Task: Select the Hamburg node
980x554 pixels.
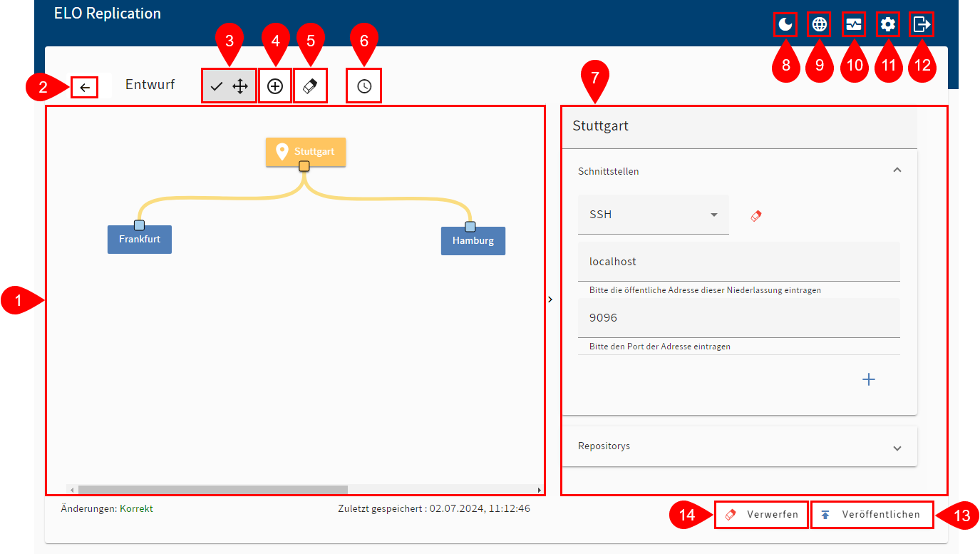Action: tap(473, 241)
